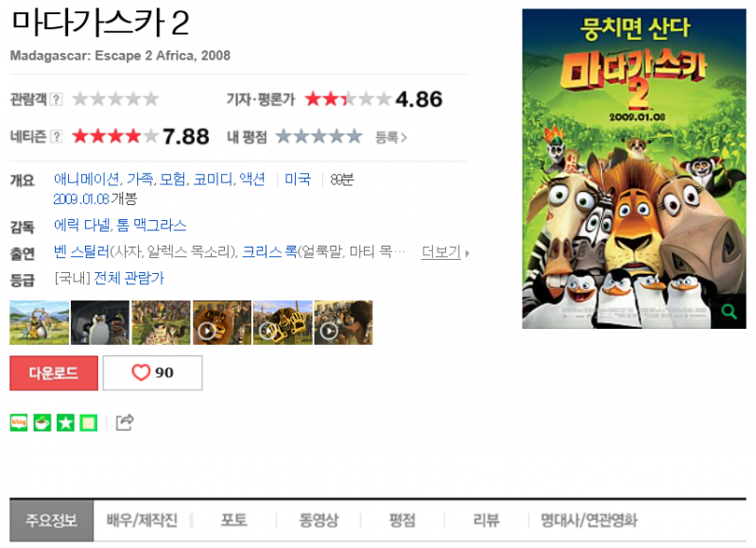
Task: Open actor 벤 스틸러 link
Action: (x=81, y=251)
